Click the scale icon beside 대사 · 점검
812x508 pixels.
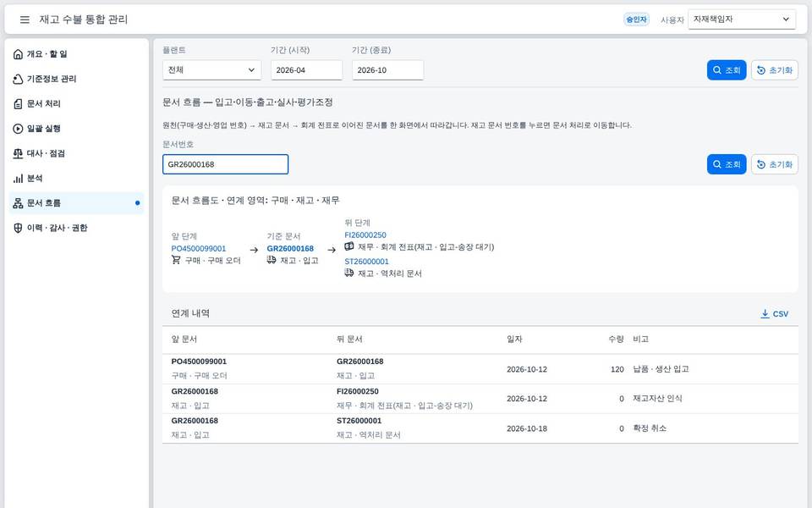[x=18, y=153]
